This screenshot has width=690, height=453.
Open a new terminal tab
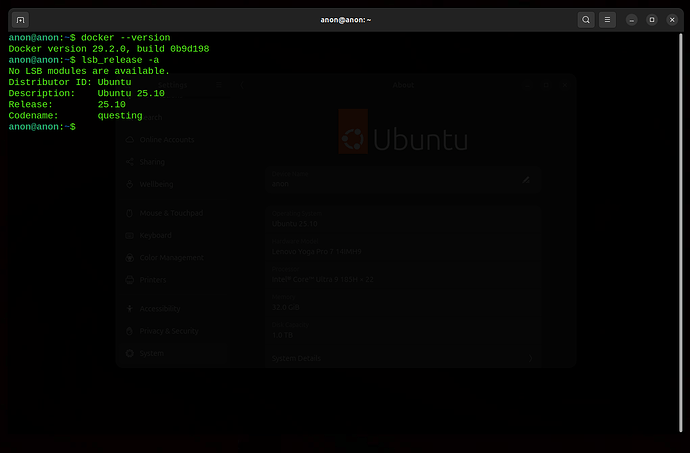(21, 19)
